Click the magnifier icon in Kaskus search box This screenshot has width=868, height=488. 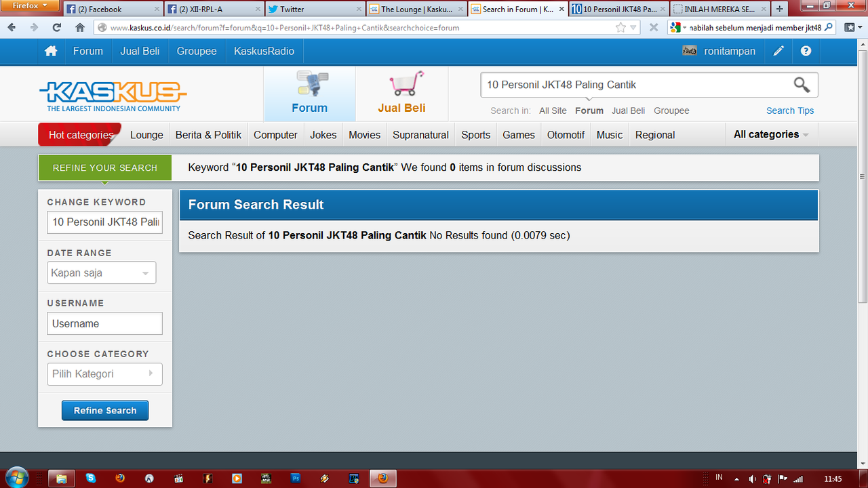802,85
